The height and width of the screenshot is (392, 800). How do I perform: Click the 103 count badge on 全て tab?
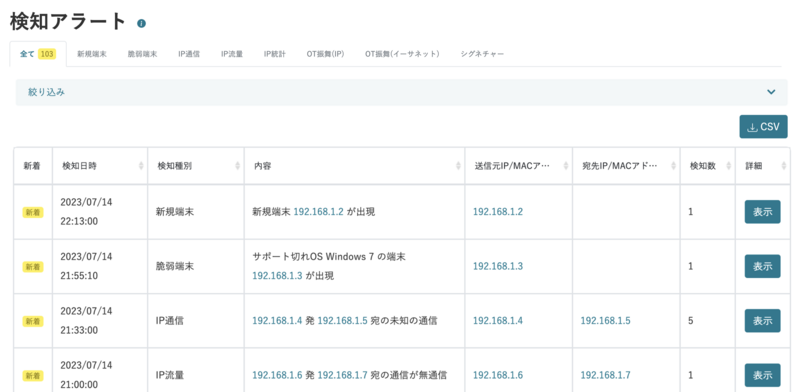pos(47,54)
